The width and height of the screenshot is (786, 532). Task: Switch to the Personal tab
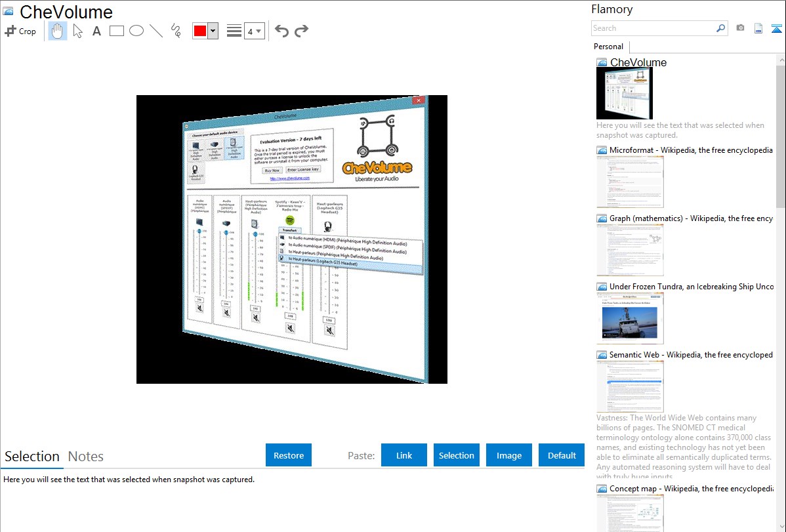click(x=609, y=47)
